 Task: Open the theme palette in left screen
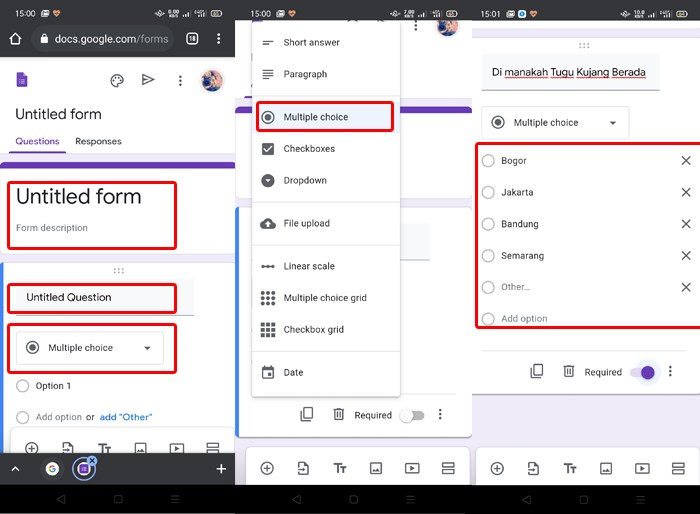coord(117,81)
